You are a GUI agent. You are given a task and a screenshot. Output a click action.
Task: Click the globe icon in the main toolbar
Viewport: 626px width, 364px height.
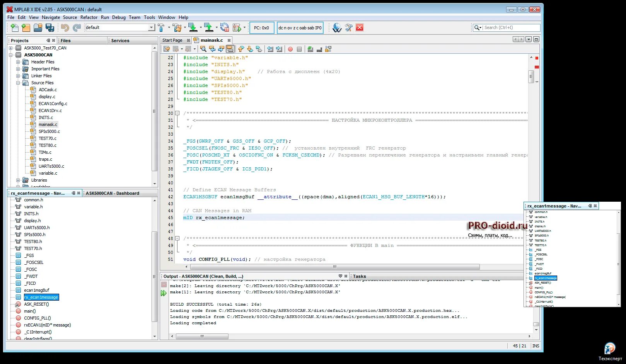click(337, 27)
